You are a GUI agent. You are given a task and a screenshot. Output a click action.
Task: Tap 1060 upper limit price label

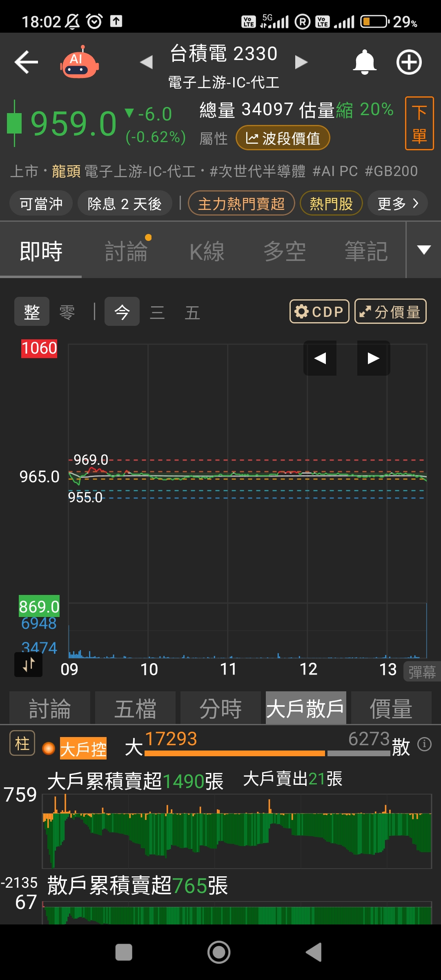39,348
